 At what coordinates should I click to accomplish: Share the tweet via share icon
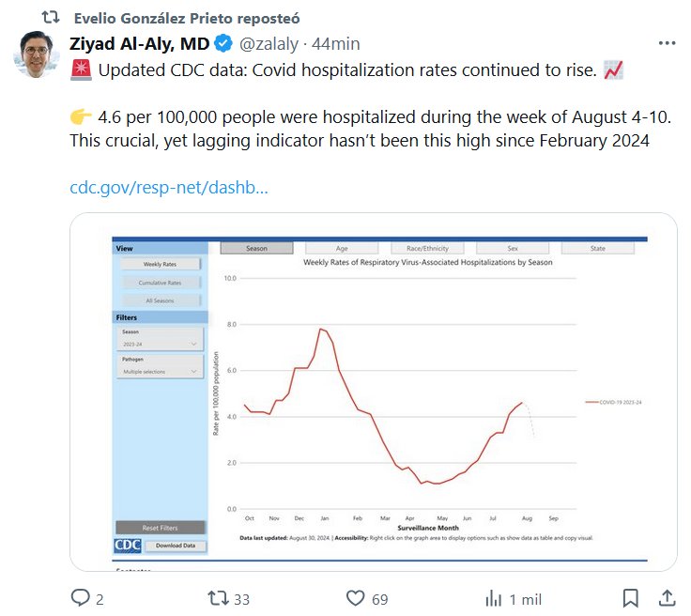coord(666,598)
